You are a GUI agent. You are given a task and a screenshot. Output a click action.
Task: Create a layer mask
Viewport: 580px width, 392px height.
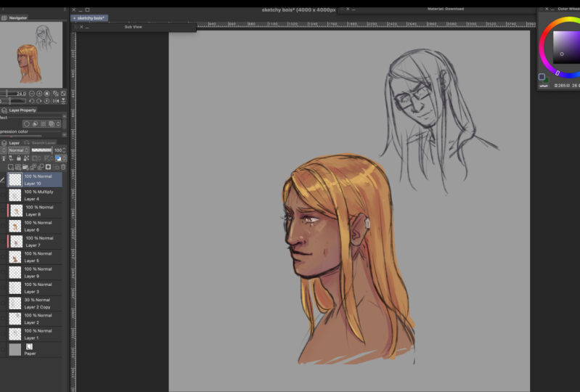point(48,167)
